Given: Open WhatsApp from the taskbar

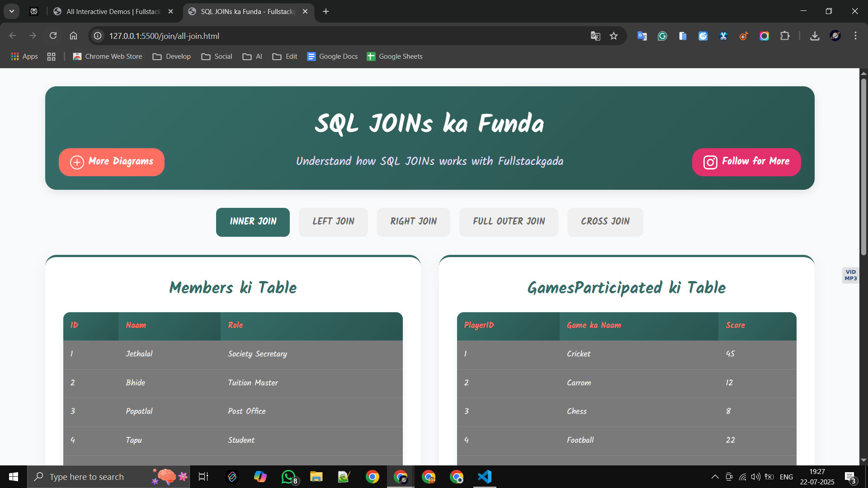Looking at the screenshot, I should tap(288, 477).
